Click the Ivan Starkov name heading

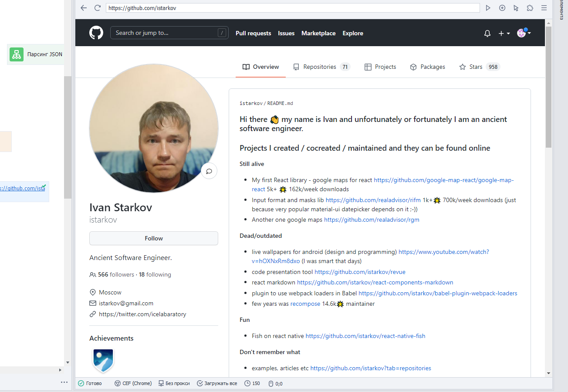click(x=121, y=207)
